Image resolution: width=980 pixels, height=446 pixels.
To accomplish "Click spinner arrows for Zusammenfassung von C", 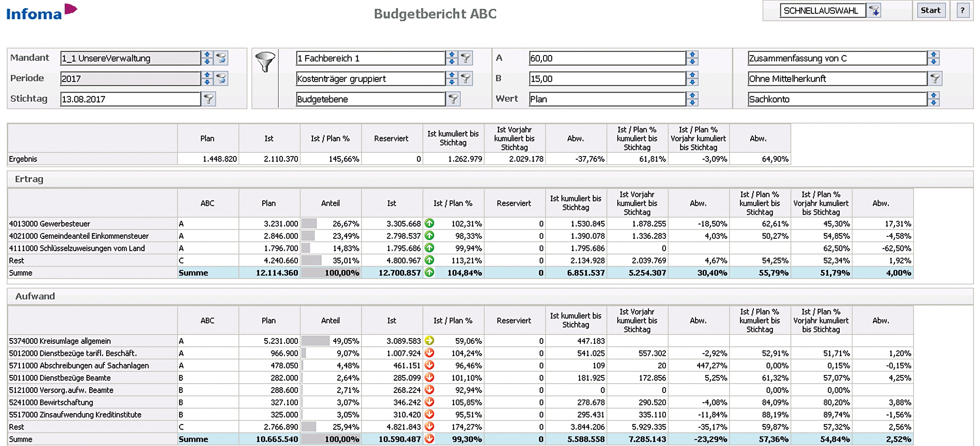I will (x=934, y=58).
